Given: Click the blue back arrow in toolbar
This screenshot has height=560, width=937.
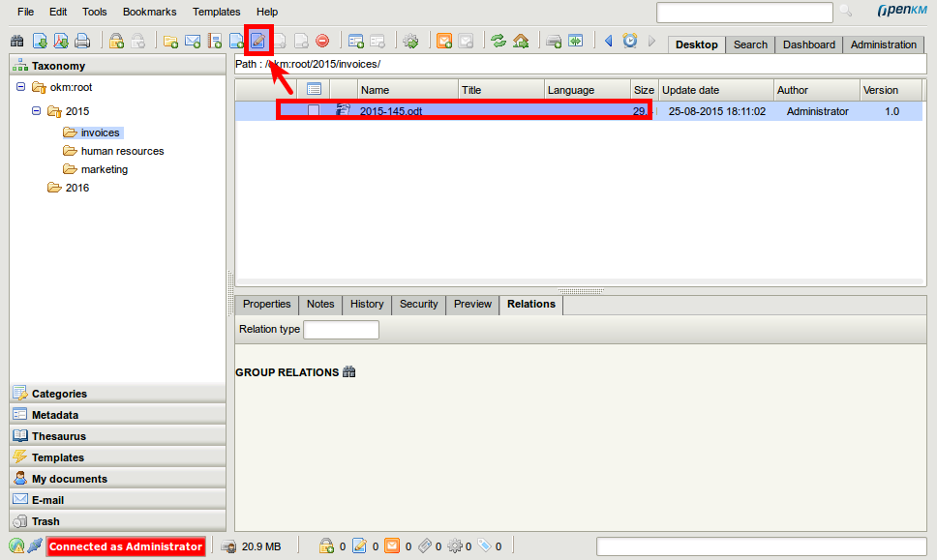Looking at the screenshot, I should point(608,41).
